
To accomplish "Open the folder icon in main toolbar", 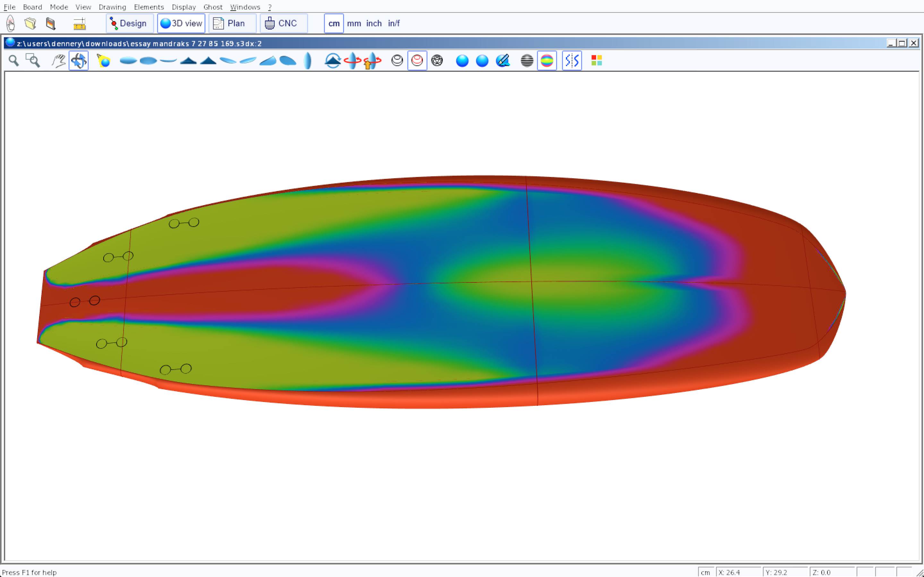I will pyautogui.click(x=30, y=24).
